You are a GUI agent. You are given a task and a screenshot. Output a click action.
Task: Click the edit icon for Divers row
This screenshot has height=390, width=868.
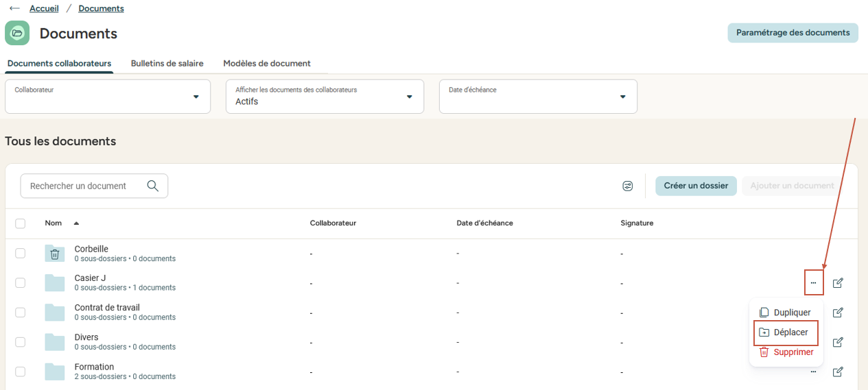[837, 342]
